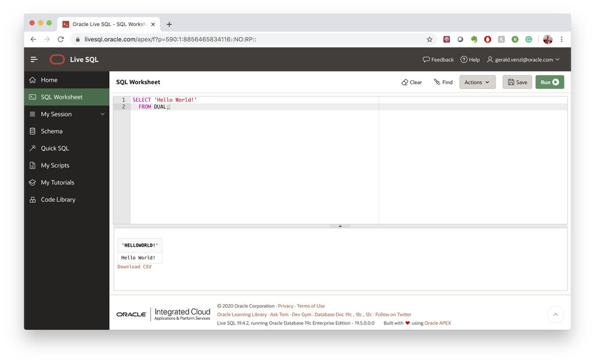The width and height of the screenshot is (595, 364).
Task: Open the Actions dropdown
Action: (478, 82)
